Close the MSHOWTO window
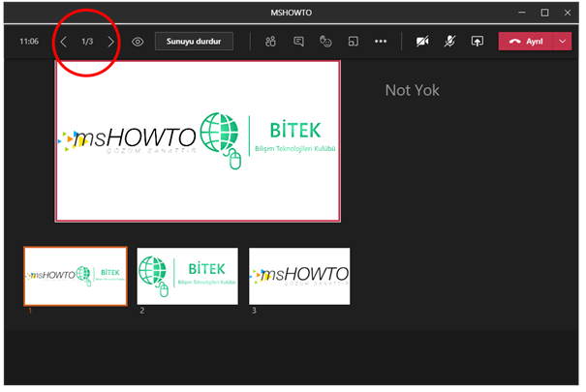This screenshot has width=586, height=392. [568, 13]
